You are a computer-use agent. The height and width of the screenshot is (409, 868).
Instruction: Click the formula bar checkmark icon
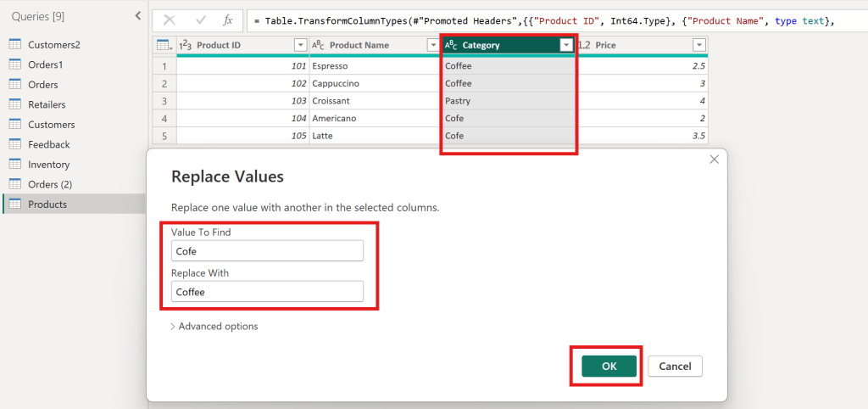[200, 20]
